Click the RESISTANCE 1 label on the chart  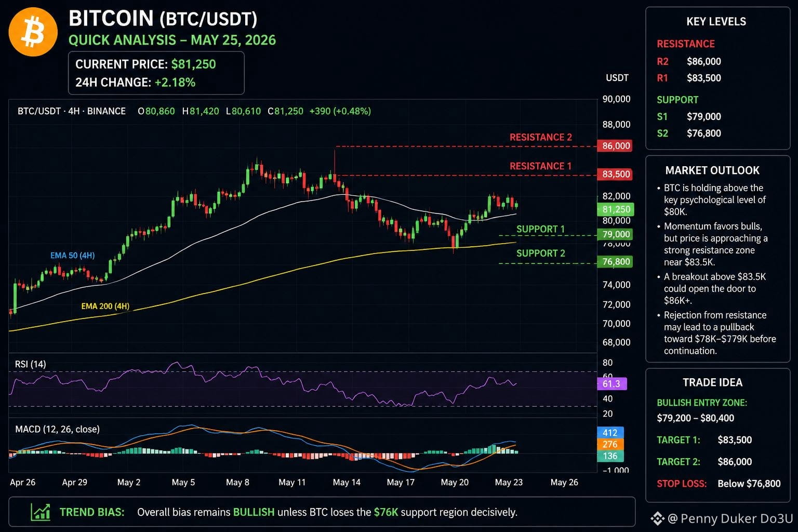tap(540, 166)
